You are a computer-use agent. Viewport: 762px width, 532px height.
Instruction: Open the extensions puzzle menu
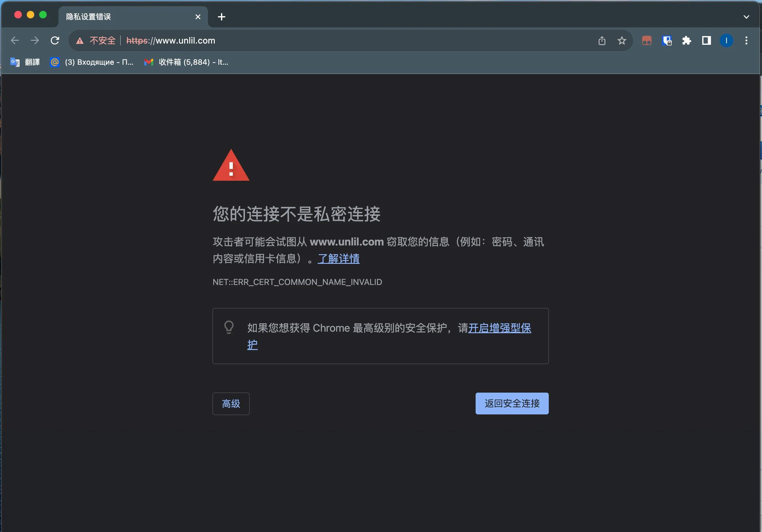(686, 40)
